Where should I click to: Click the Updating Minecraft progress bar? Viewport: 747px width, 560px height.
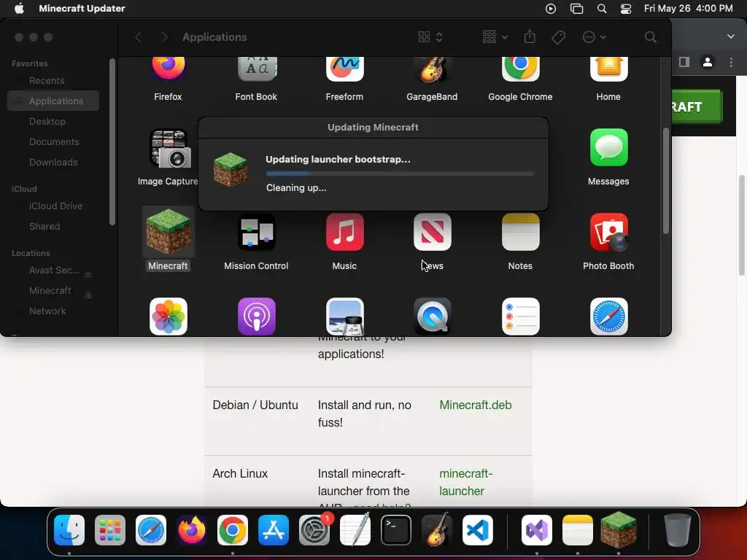pos(400,174)
